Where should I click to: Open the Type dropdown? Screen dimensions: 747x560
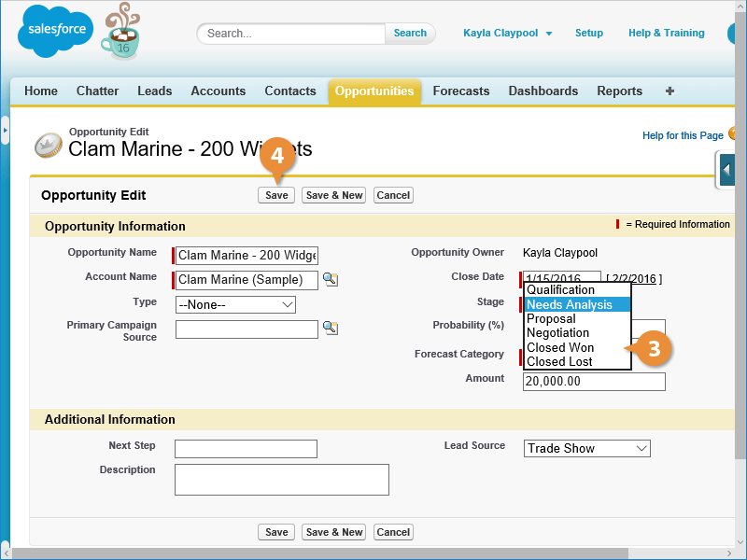click(235, 305)
